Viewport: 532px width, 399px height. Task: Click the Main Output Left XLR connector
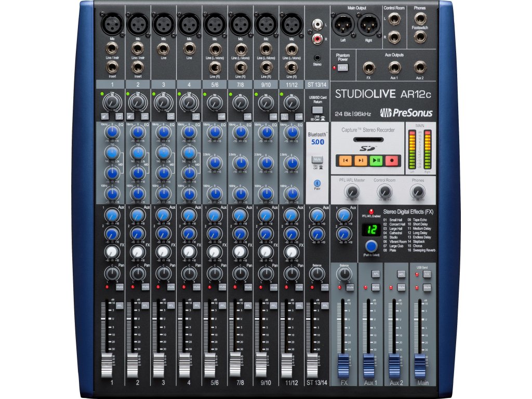343,24
